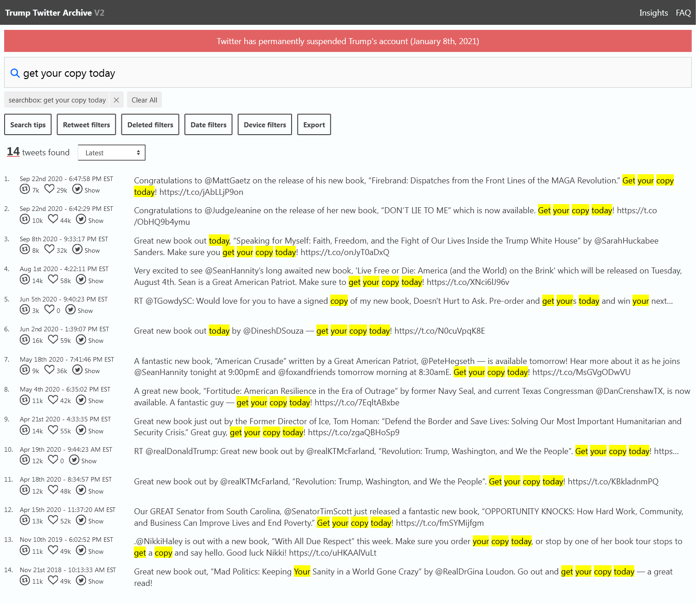Image resolution: width=700 pixels, height=608 pixels.
Task: Open the Insights page
Action: 654,13
